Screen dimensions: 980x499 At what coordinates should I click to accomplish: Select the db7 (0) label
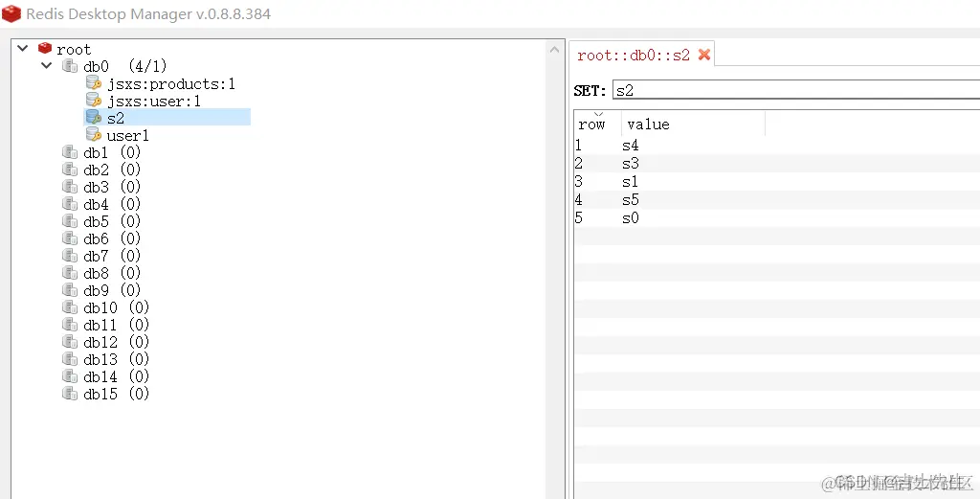pos(112,255)
